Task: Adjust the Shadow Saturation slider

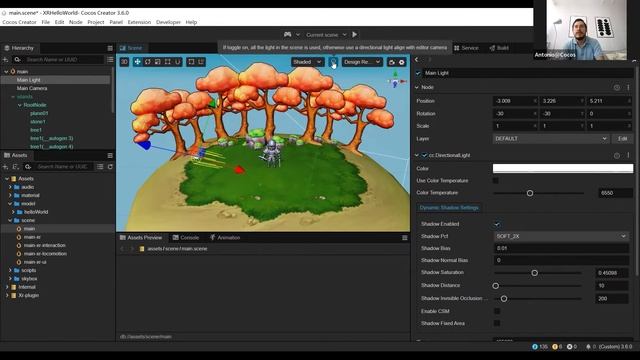Action: tap(538, 273)
